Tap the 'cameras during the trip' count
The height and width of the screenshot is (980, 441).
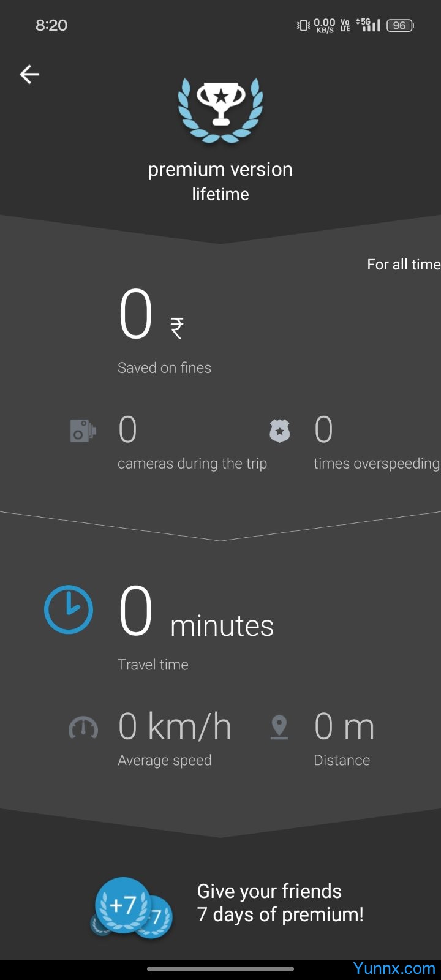127,430
